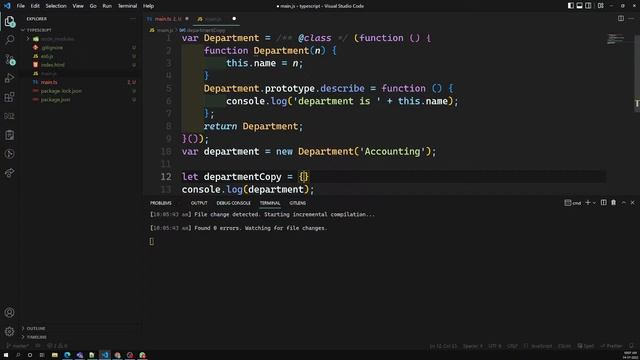Viewport: 640px width, 360px height.
Task: Select the Terminal panel tab
Action: coord(270,203)
